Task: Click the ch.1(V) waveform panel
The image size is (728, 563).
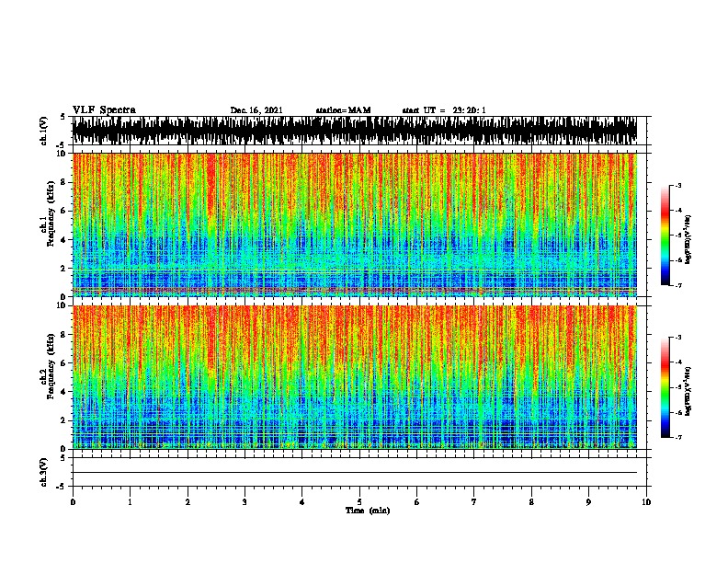Action: pyautogui.click(x=355, y=131)
